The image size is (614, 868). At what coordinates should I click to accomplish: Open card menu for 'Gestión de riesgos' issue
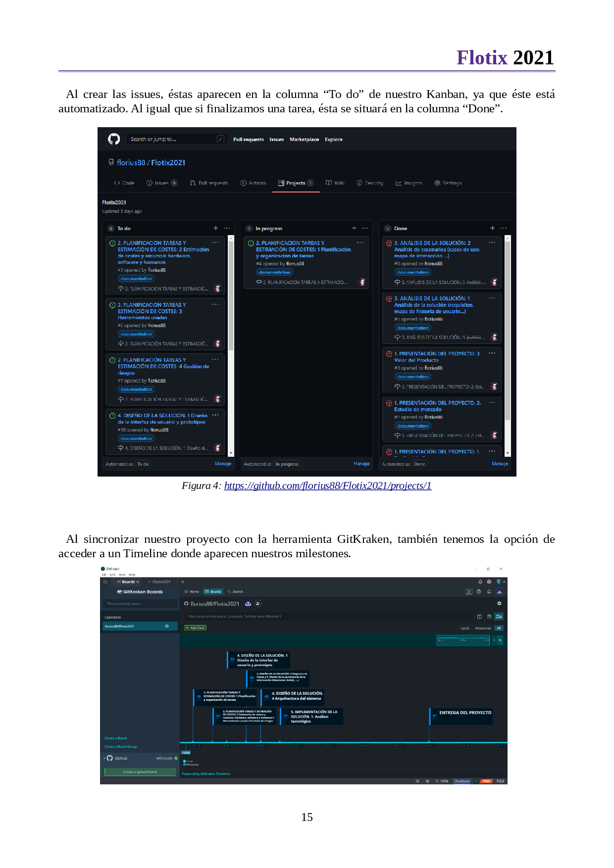coord(215,359)
